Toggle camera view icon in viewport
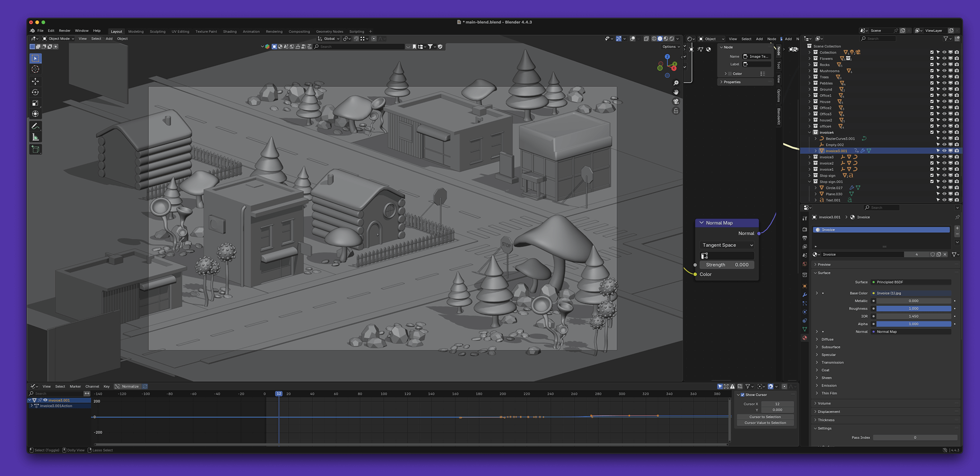The image size is (980, 476). tap(676, 102)
